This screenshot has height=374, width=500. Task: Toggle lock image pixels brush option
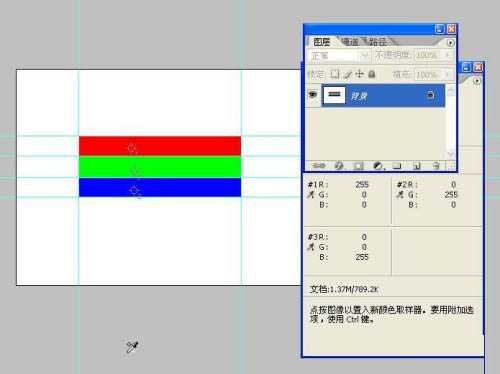347,74
